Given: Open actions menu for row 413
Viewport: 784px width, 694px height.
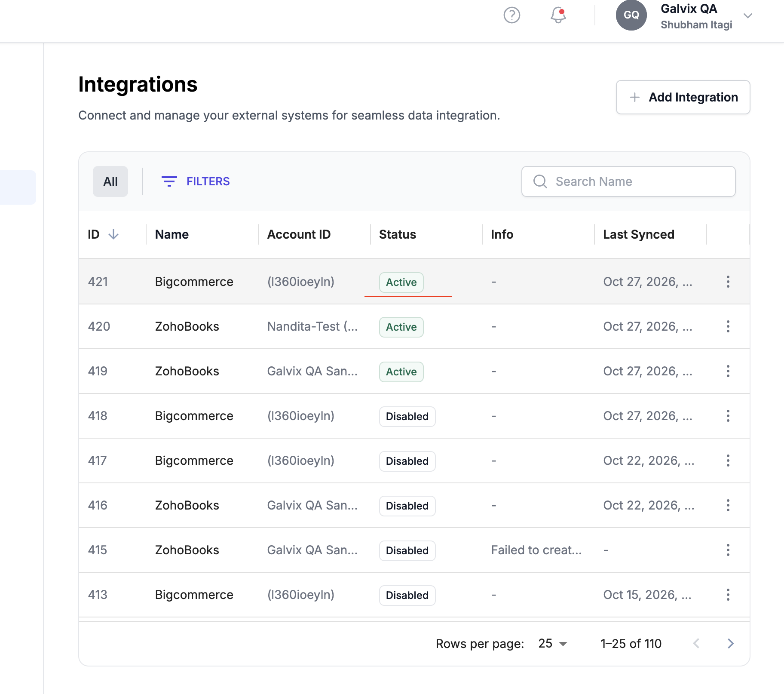Looking at the screenshot, I should (728, 595).
